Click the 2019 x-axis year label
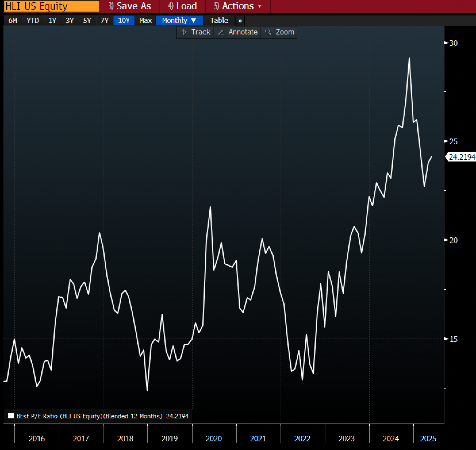476x450 pixels. tap(170, 439)
